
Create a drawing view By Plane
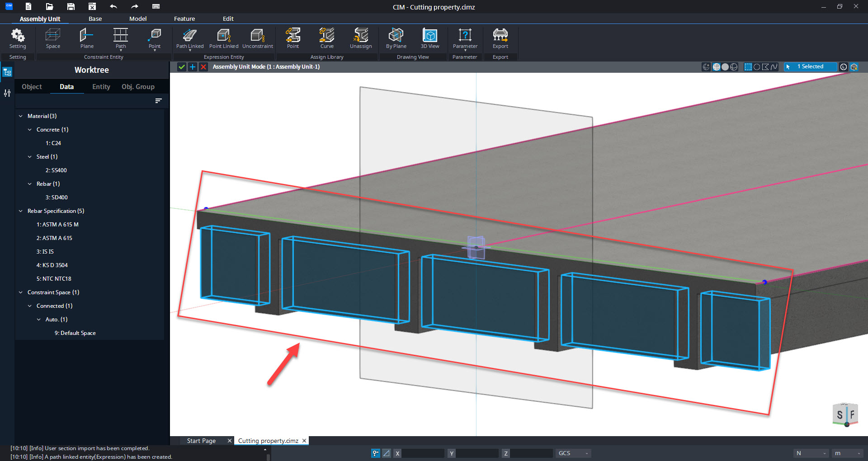coord(396,38)
